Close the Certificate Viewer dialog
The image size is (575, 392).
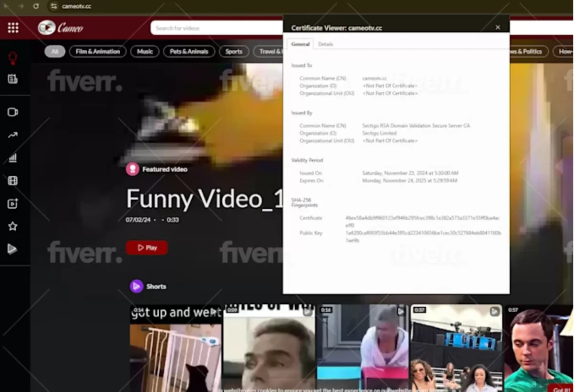tap(498, 27)
